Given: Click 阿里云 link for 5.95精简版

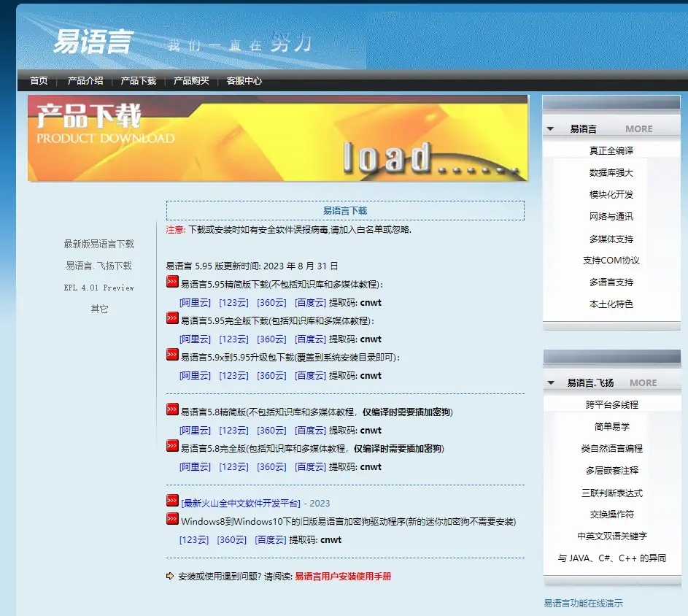Looking at the screenshot, I should 195,302.
